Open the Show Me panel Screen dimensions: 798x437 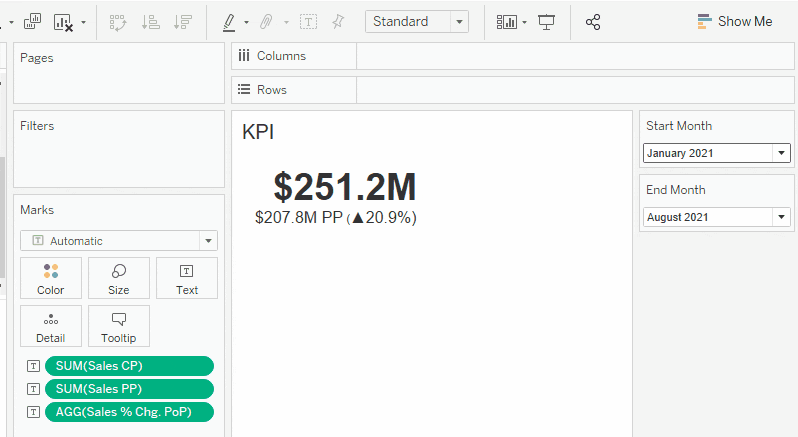point(735,22)
